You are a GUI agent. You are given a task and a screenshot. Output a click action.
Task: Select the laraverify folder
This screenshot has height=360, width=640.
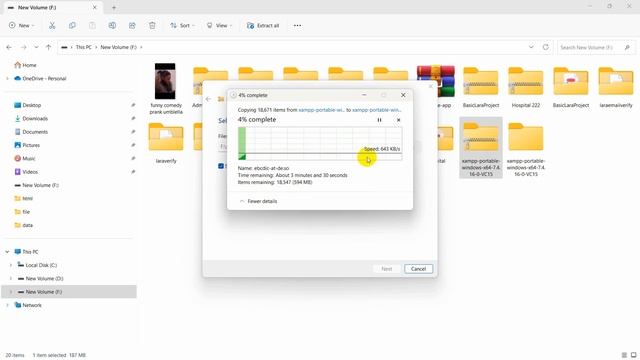point(166,143)
